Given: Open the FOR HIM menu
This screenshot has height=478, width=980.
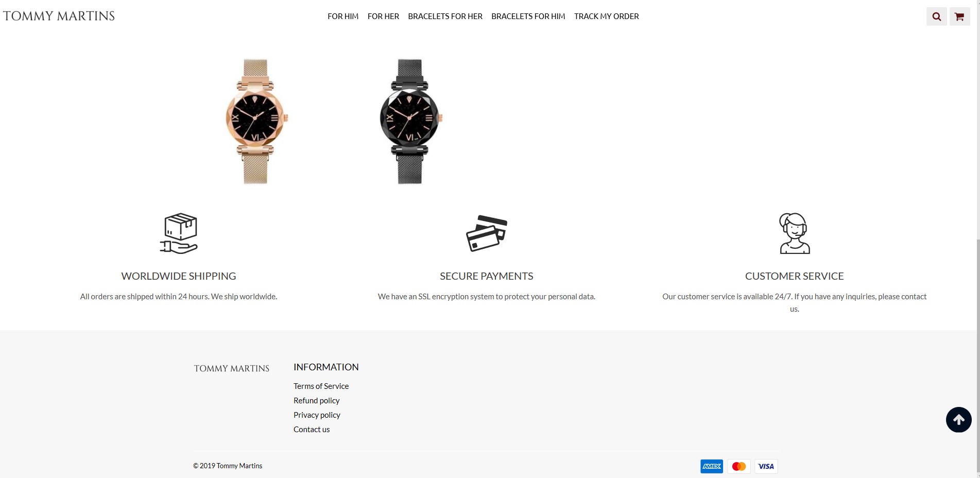Looking at the screenshot, I should [343, 16].
